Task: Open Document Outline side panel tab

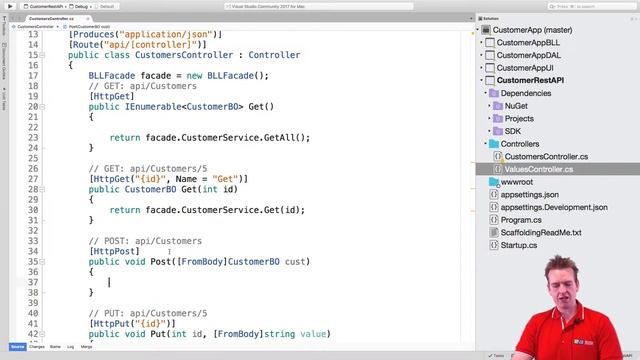Action: (4, 61)
